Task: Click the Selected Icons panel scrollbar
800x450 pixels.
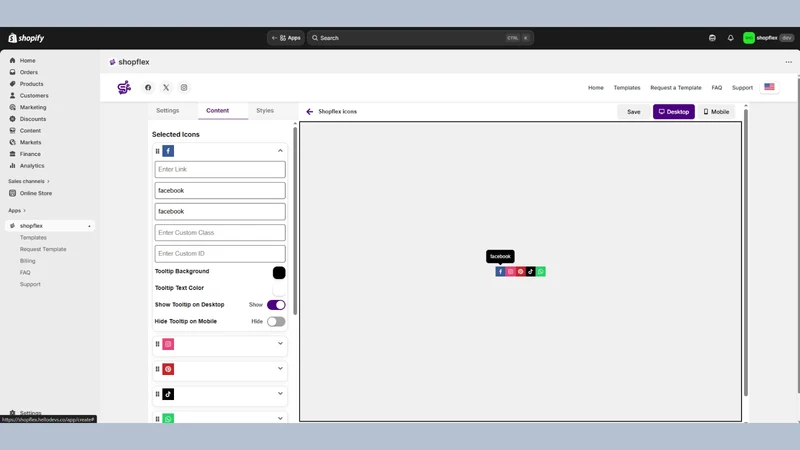Action: pos(295,219)
